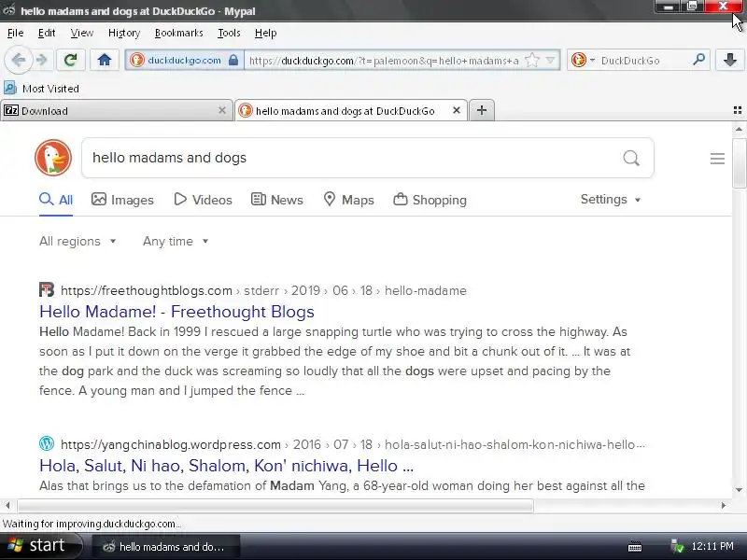
Task: Click the vertical scrollbar down arrow
Action: tap(739, 490)
